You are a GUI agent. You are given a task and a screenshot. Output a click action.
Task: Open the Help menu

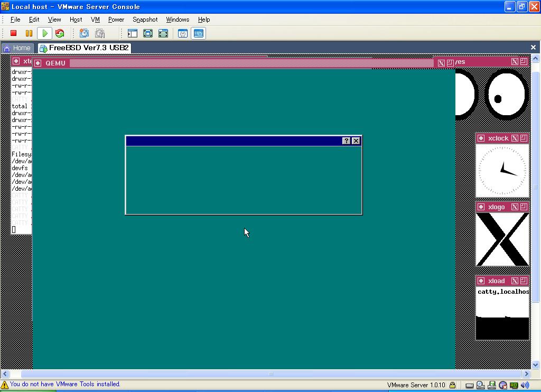pyautogui.click(x=204, y=20)
